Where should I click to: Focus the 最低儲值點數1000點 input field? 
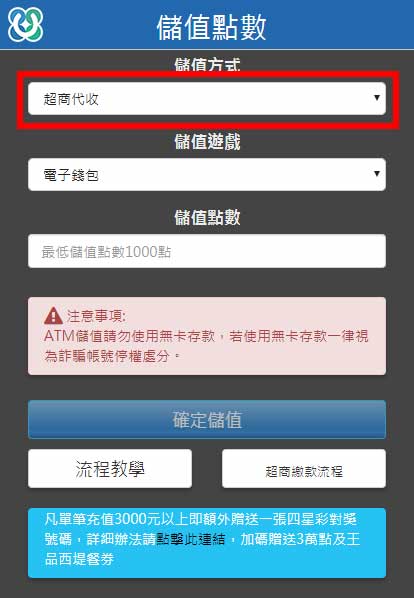click(x=207, y=251)
